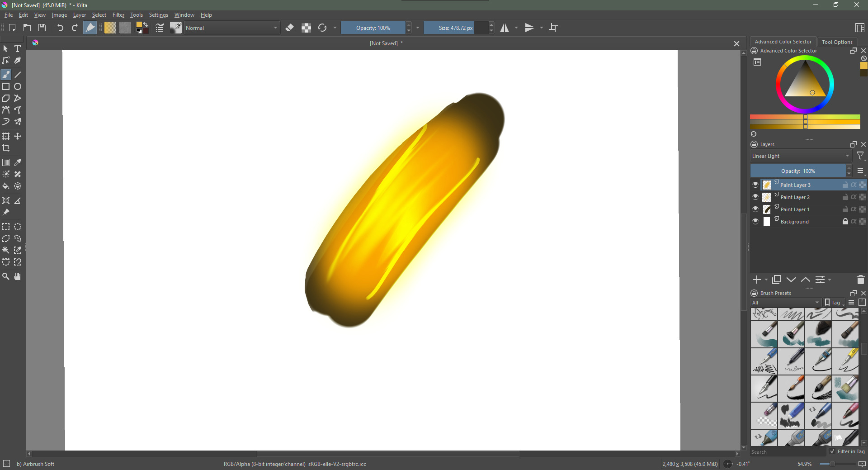Expand the horizontal mirror options arrow
868x470 pixels.
516,28
